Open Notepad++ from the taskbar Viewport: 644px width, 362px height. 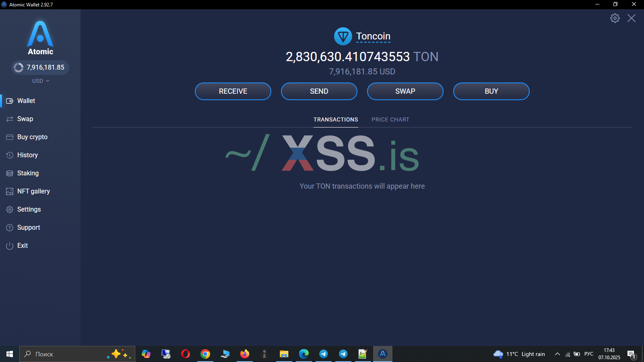363,354
